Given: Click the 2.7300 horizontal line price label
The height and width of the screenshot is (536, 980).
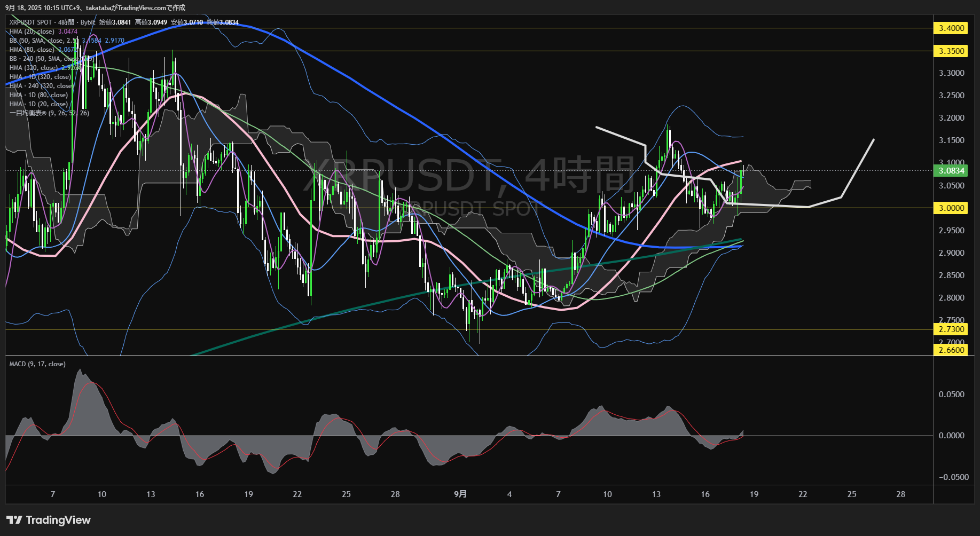Looking at the screenshot, I should point(951,329).
